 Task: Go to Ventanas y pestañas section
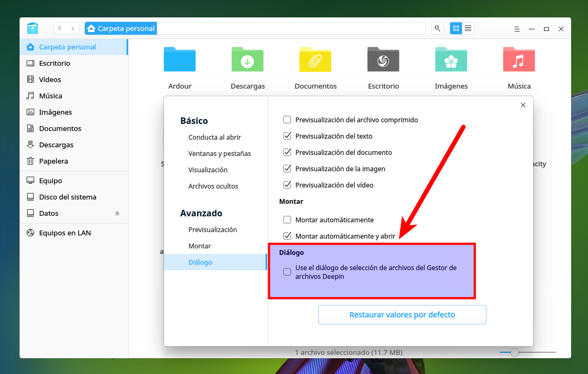tap(219, 153)
